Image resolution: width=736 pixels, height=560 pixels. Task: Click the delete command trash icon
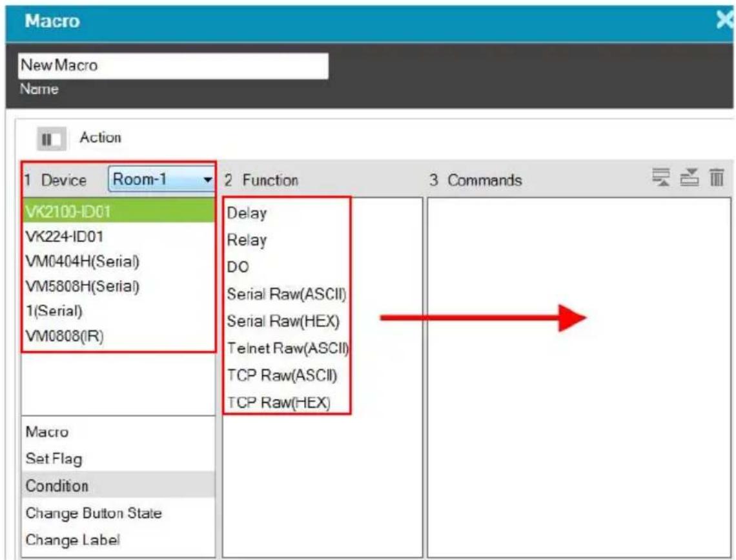tap(717, 177)
